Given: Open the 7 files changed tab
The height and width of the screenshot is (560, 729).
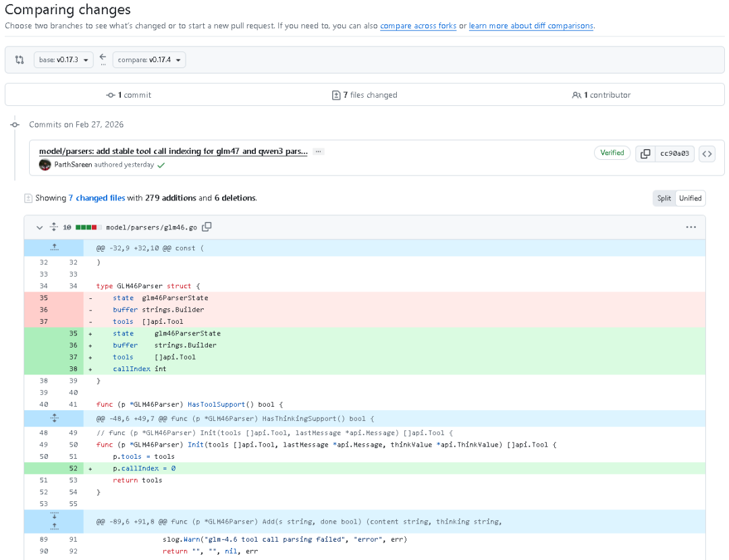Looking at the screenshot, I should (364, 95).
